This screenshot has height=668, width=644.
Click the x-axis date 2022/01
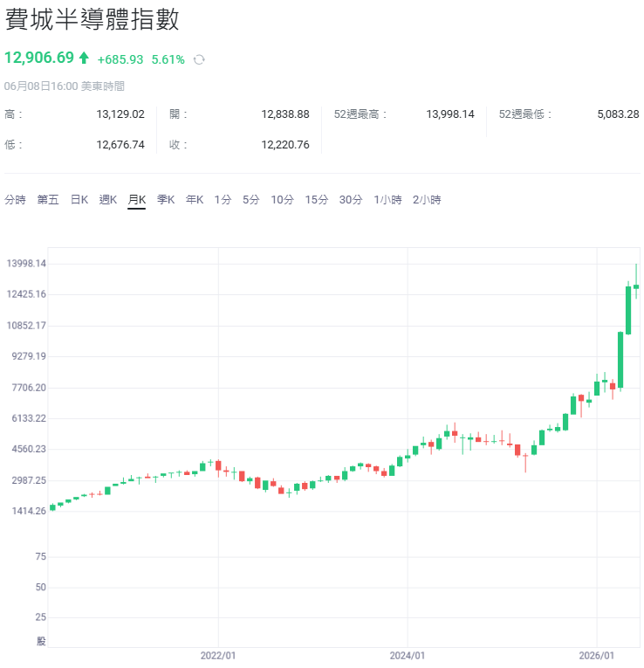click(x=218, y=656)
